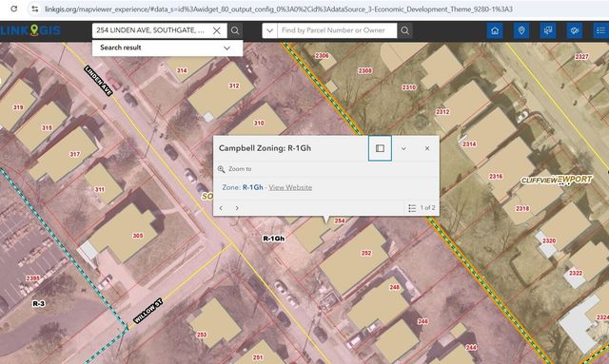The width and height of the screenshot is (609, 364).
Task: Open the measurement tool in the header
Action: tap(574, 30)
